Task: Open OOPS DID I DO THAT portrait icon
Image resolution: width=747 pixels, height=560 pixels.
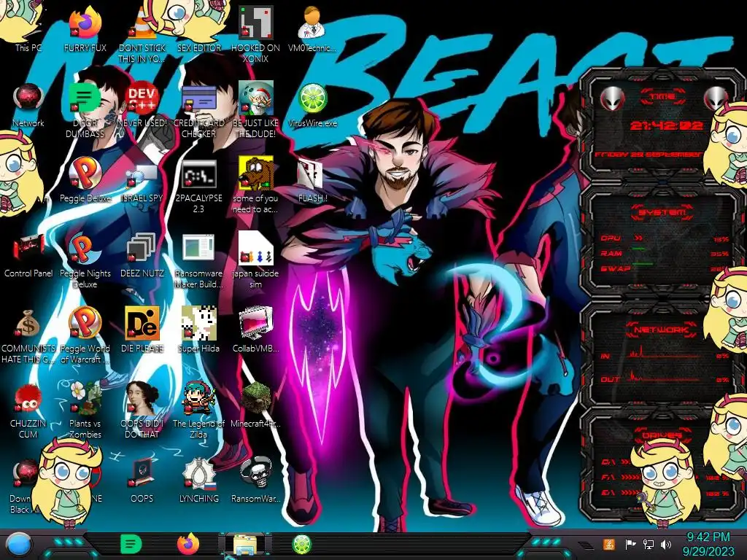Action: (142, 411)
